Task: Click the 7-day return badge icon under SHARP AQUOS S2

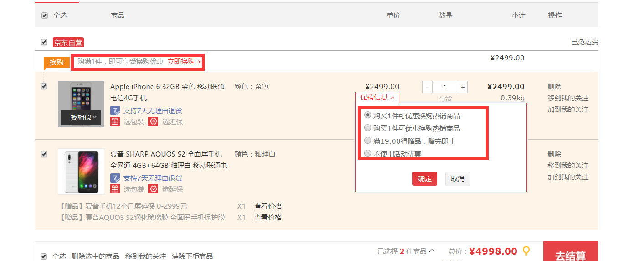Action: point(115,178)
